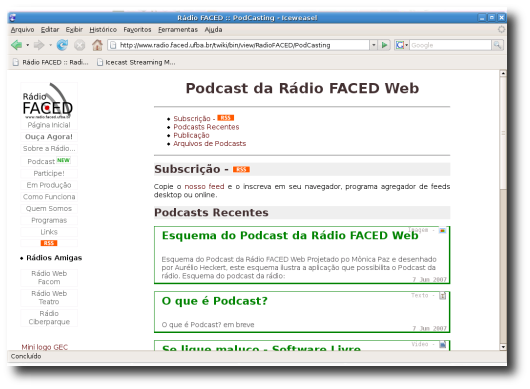The height and width of the screenshot is (389, 530).
Task: Open Quem Somos in sidebar
Action: (x=49, y=209)
